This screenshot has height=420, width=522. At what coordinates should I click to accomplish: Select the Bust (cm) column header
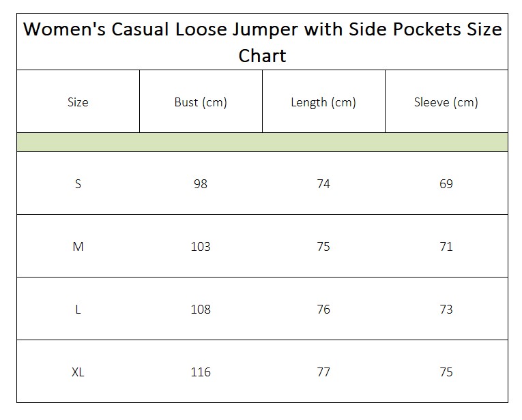(x=201, y=102)
